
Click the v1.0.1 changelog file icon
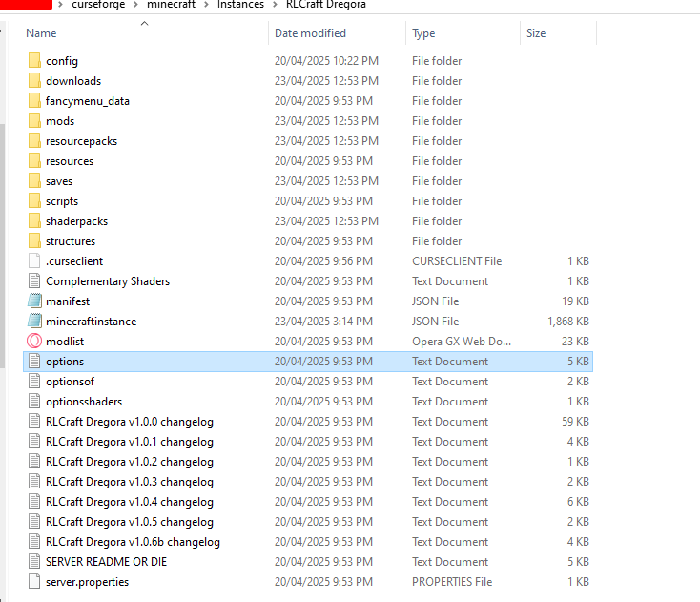(x=34, y=441)
